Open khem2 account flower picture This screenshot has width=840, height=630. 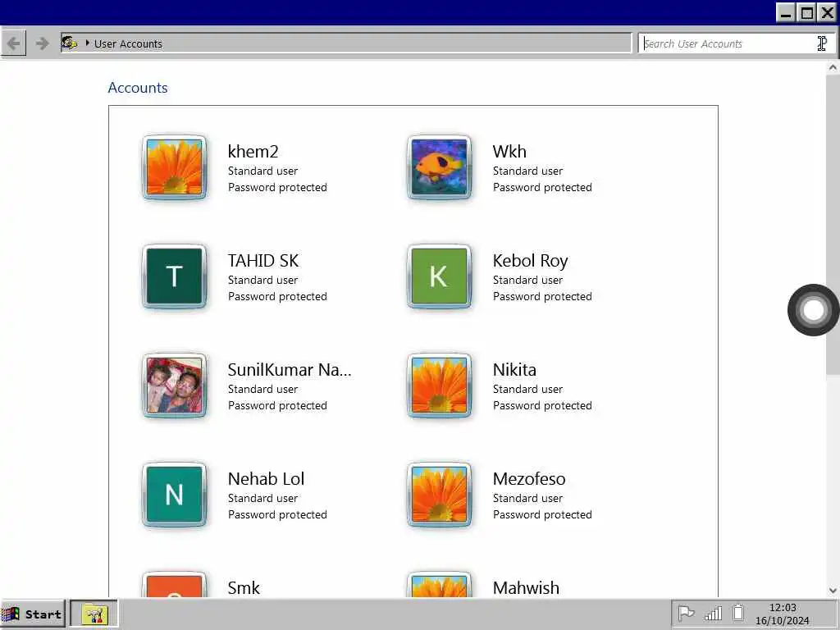click(174, 167)
